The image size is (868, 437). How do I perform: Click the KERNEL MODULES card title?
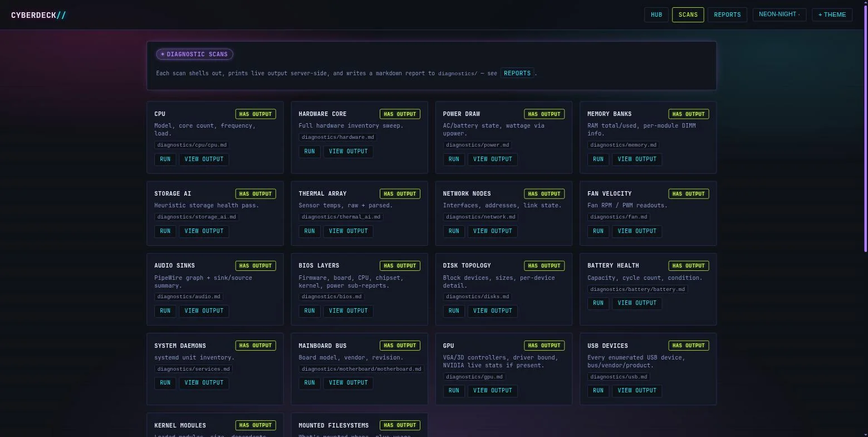180,425
